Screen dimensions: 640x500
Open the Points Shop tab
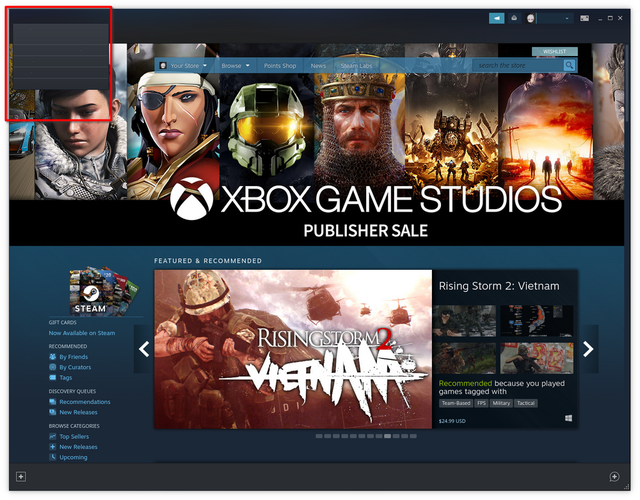point(280,65)
